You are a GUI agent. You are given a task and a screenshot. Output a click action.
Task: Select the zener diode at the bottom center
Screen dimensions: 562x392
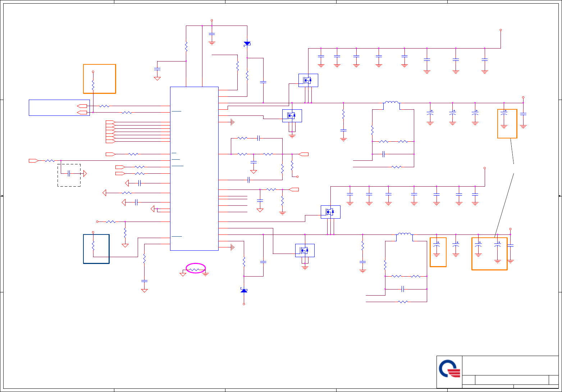pyautogui.click(x=244, y=290)
